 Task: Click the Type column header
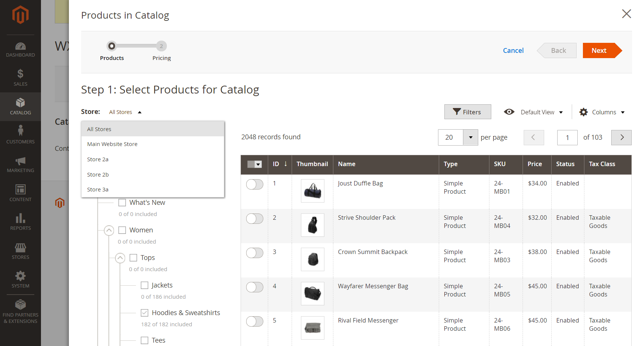pyautogui.click(x=464, y=164)
